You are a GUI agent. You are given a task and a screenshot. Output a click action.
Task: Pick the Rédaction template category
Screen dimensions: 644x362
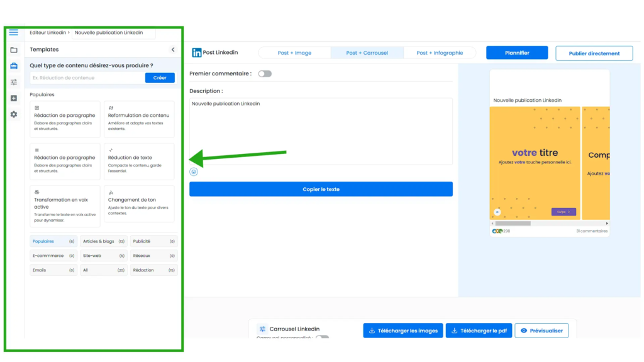pyautogui.click(x=153, y=270)
